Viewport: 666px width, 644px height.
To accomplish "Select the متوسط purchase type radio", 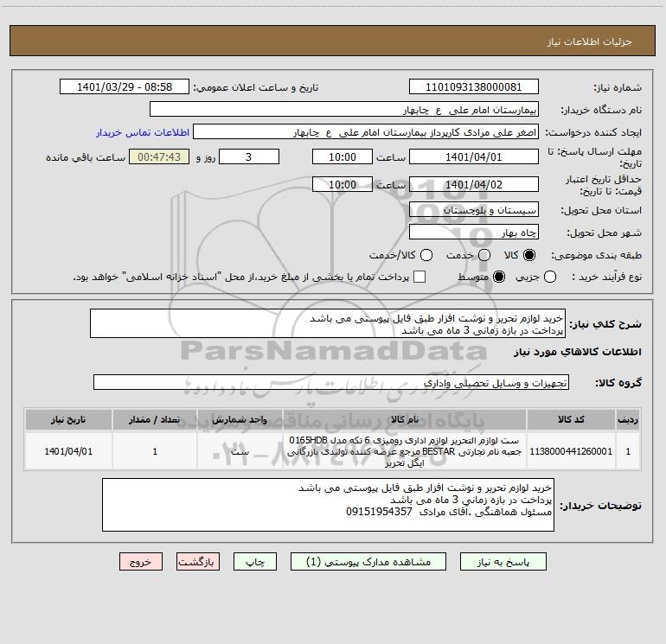I will (499, 277).
